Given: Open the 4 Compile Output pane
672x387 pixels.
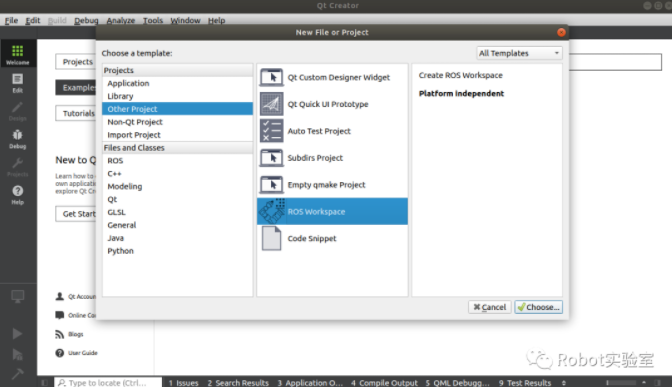Looking at the screenshot, I should (x=384, y=383).
